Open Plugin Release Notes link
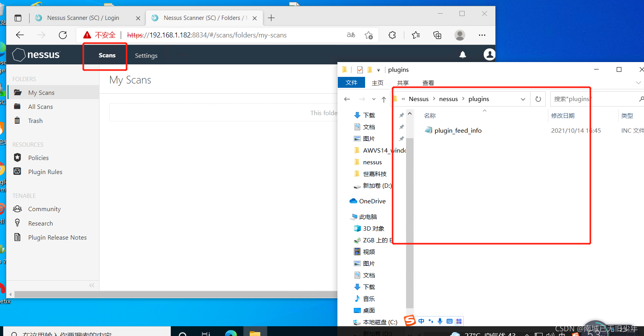Screen dimensions: 644x336 [57, 237]
